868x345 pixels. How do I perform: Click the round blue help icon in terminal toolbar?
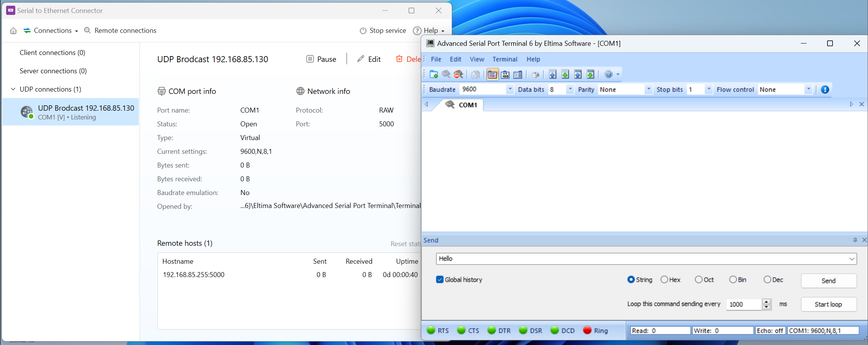coord(609,74)
